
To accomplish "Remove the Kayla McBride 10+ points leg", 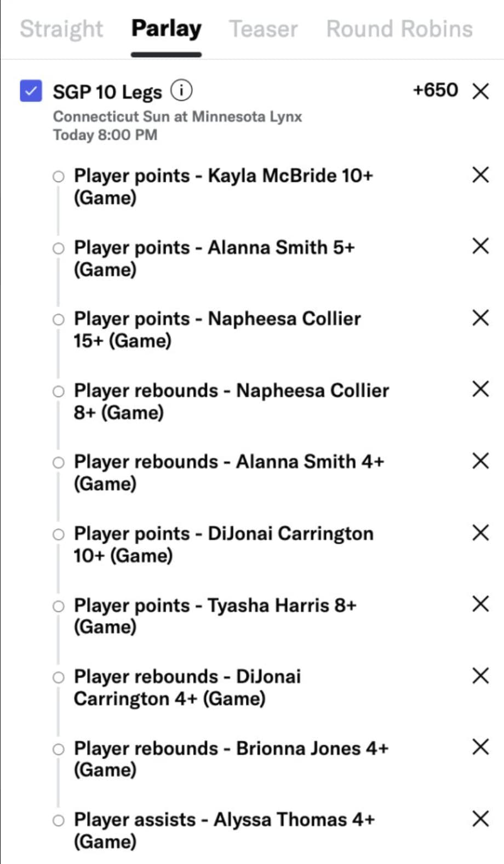I will click(480, 175).
